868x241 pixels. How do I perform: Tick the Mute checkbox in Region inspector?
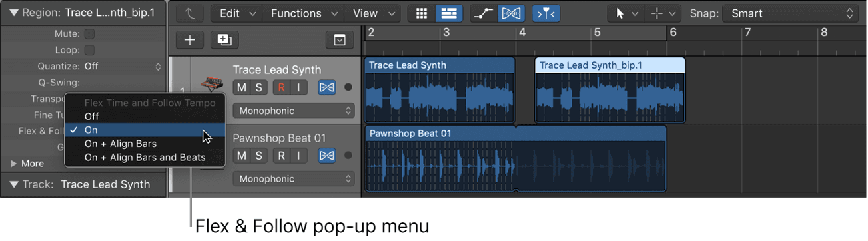pyautogui.click(x=89, y=33)
